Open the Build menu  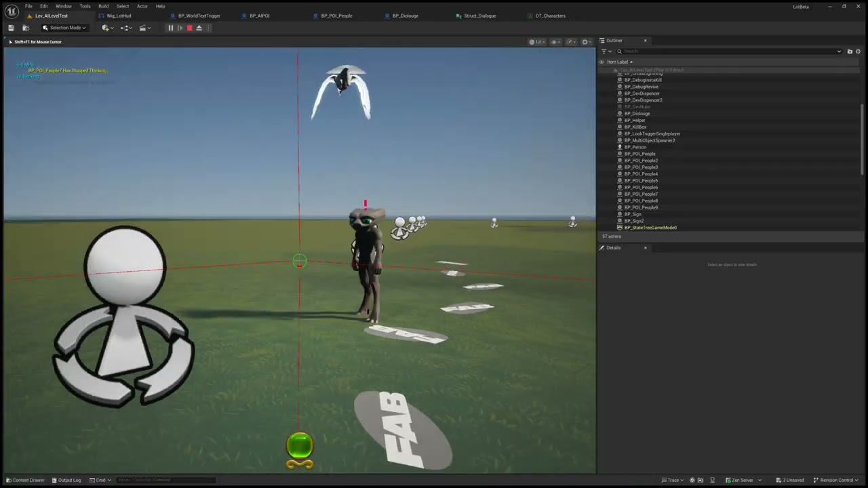click(103, 6)
